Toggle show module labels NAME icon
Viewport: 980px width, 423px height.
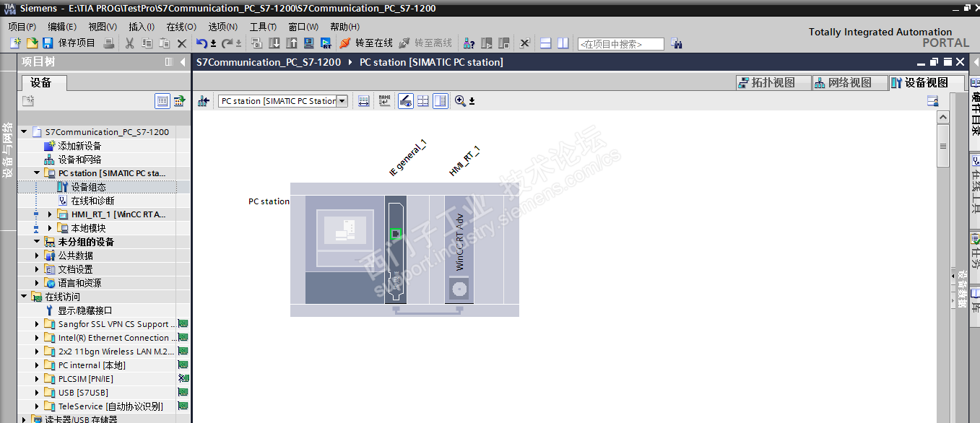385,101
